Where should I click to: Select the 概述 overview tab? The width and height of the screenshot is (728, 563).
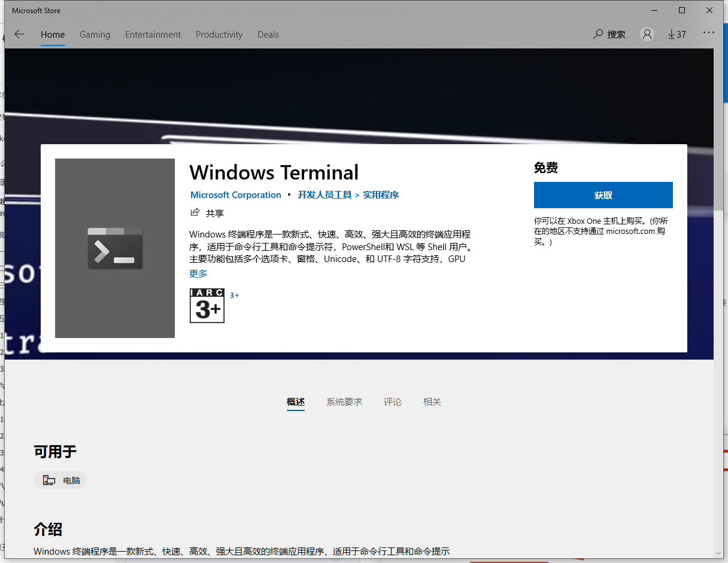coord(296,402)
